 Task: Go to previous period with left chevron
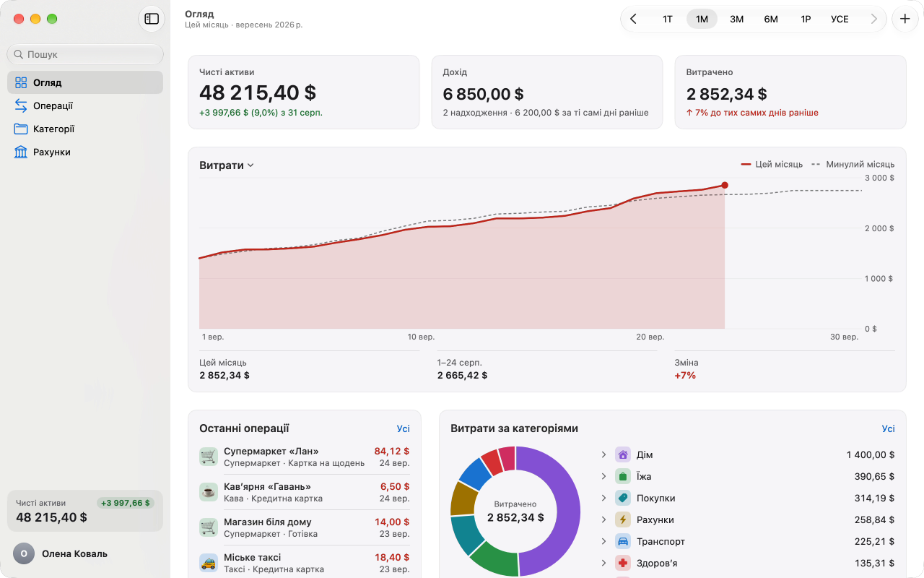coord(633,19)
